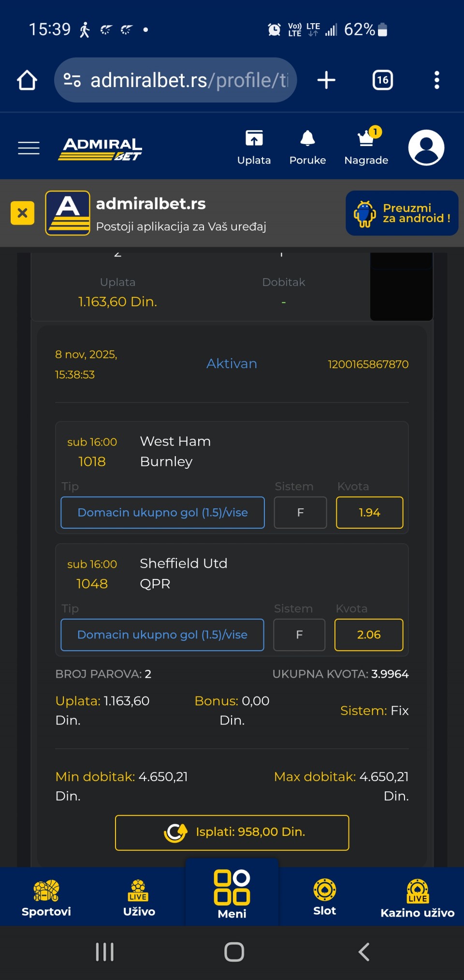Click the Admiral Bet logo
The width and height of the screenshot is (464, 980).
100,148
